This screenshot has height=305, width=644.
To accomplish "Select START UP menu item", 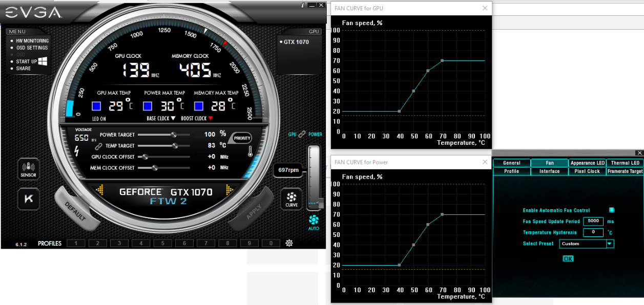I will (x=27, y=61).
